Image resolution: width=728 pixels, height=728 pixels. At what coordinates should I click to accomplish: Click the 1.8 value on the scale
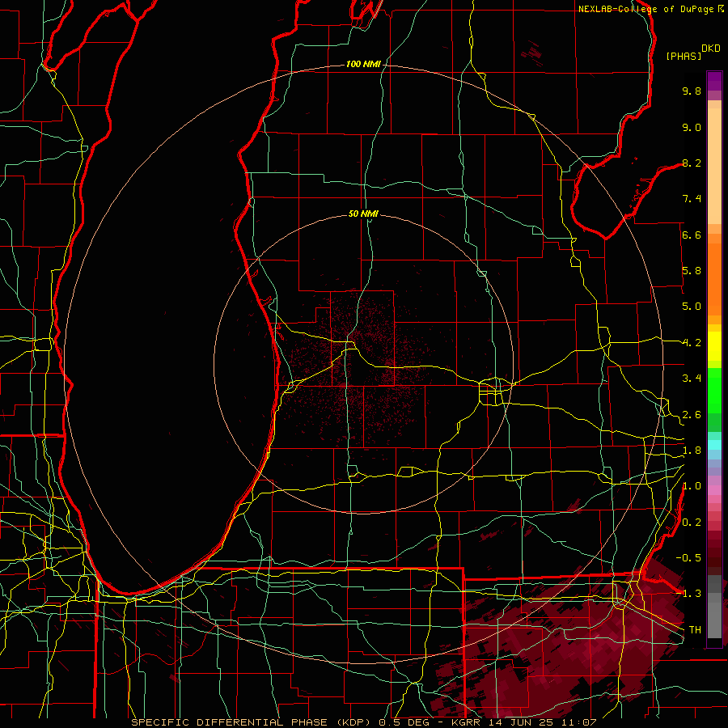click(x=692, y=451)
